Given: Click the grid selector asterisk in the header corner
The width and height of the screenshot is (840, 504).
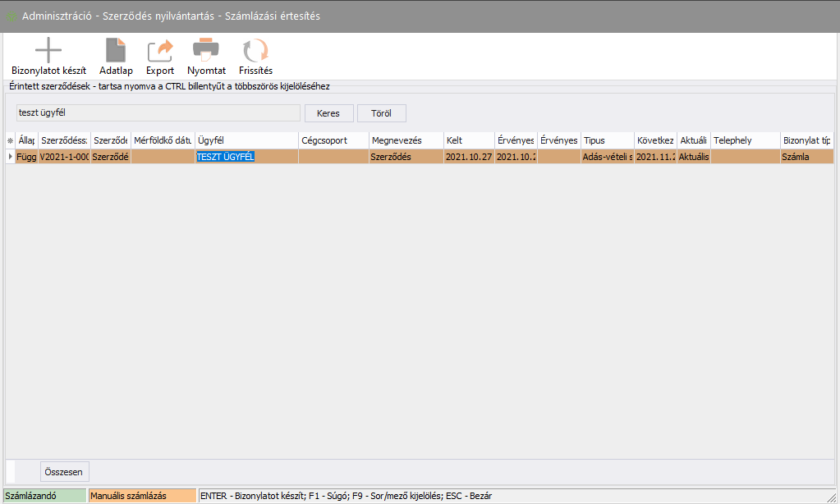Looking at the screenshot, I should [10, 140].
